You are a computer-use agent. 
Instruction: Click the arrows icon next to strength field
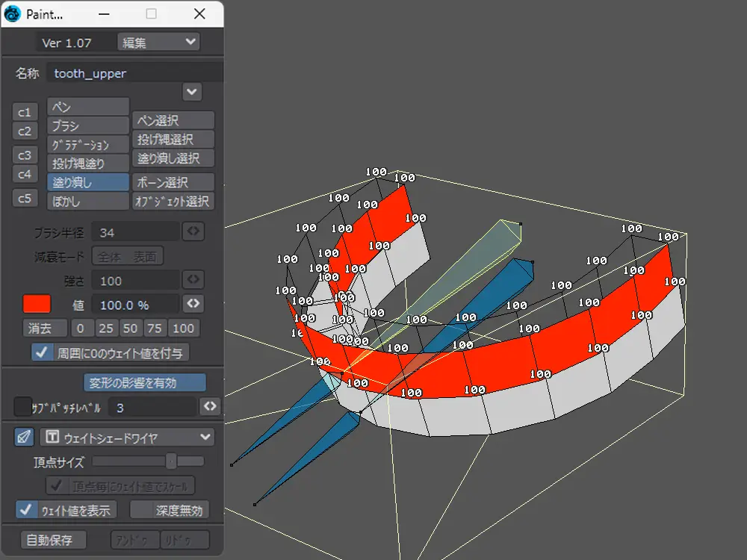[x=193, y=280]
